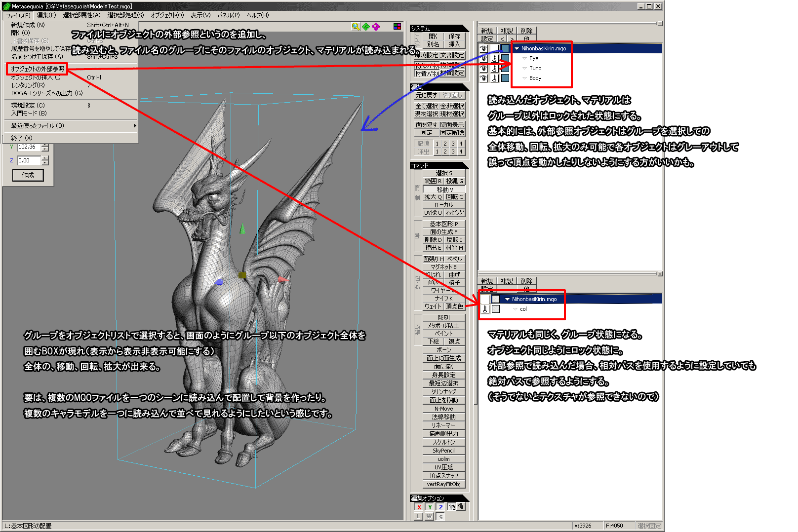Screen dimensions: 798x532
Task: Click Z value stepper arrows
Action: click(x=45, y=160)
